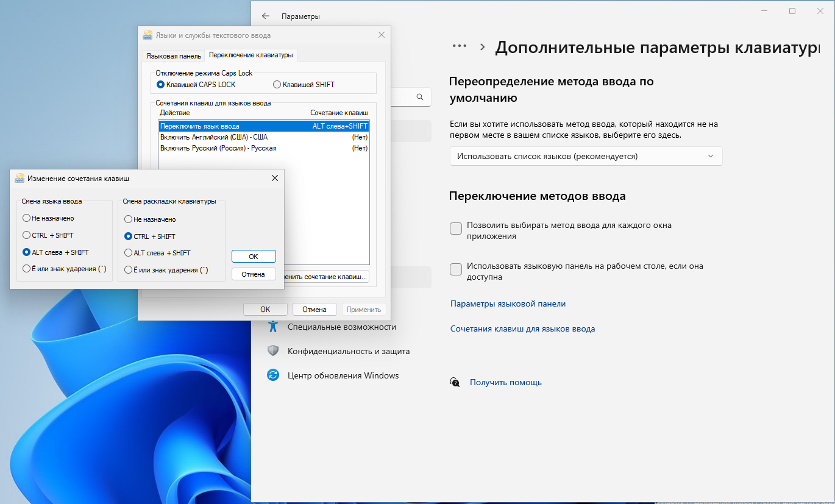The image size is (835, 504).
Task: Close the Языки и службы текстового ввода dialog
Action: pos(382,35)
